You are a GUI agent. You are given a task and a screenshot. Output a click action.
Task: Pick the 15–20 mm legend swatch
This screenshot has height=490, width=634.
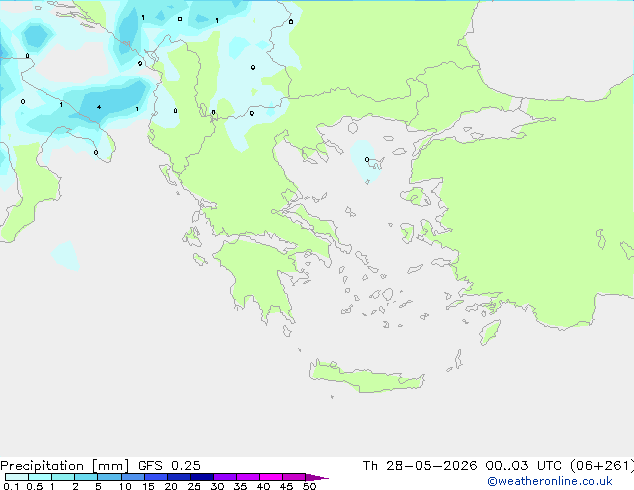(155, 477)
